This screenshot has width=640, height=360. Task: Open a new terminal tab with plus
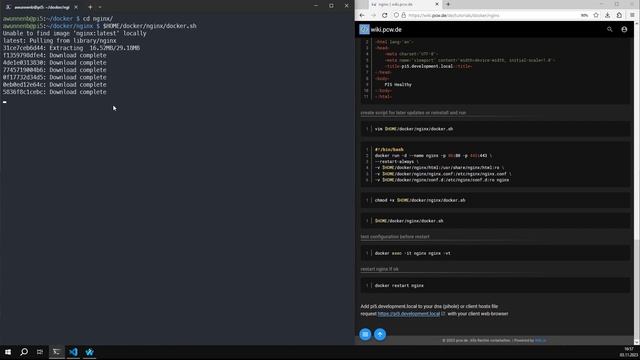90,7
